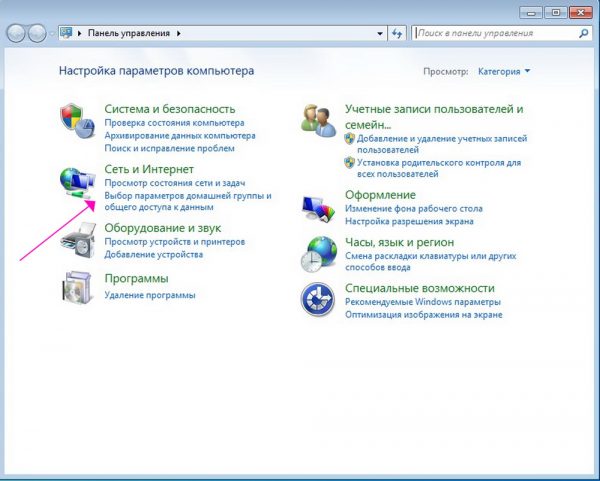Click shield icon beside Добавление и удаление учетных записей

pos(349,139)
